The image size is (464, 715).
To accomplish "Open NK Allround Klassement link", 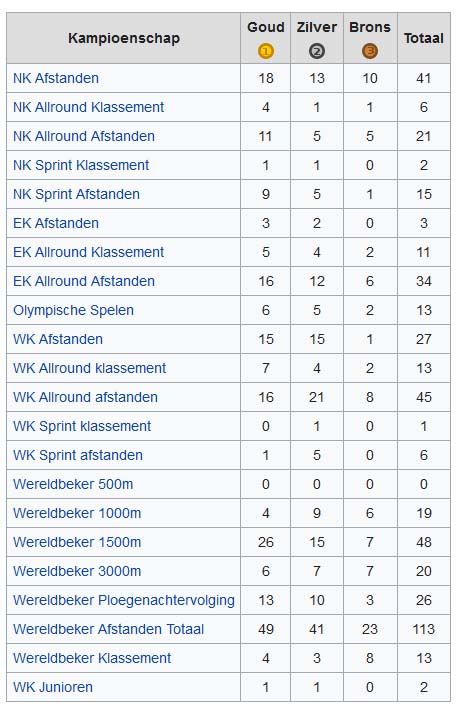I will point(88,107).
